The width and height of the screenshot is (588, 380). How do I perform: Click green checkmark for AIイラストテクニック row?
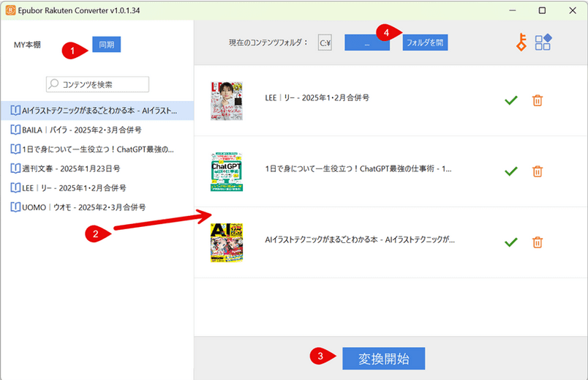pyautogui.click(x=510, y=242)
